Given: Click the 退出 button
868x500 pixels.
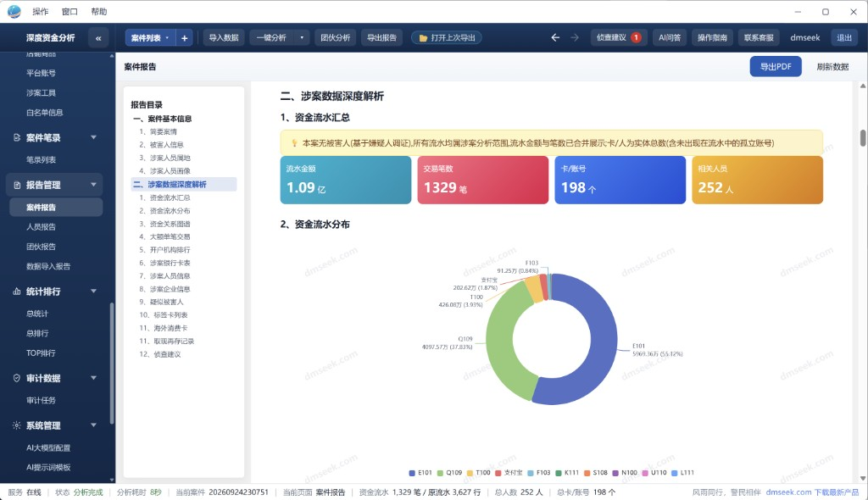Looking at the screenshot, I should (x=844, y=37).
